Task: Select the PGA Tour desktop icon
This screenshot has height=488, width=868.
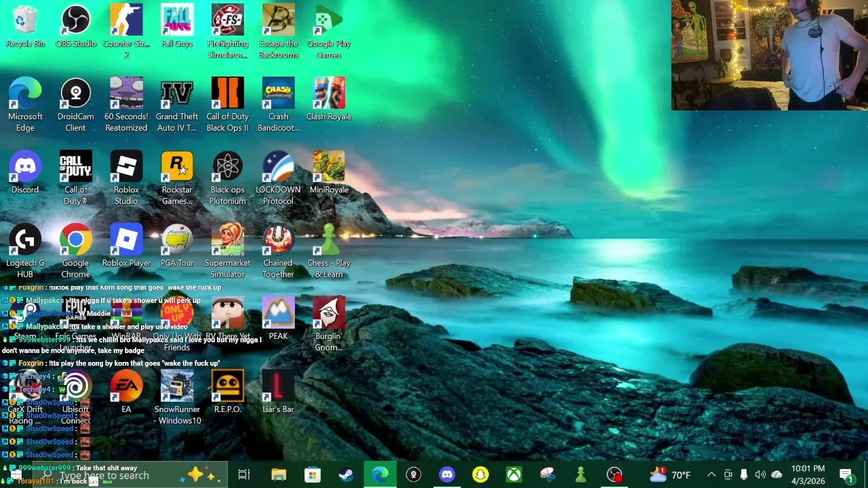Action: 177,246
